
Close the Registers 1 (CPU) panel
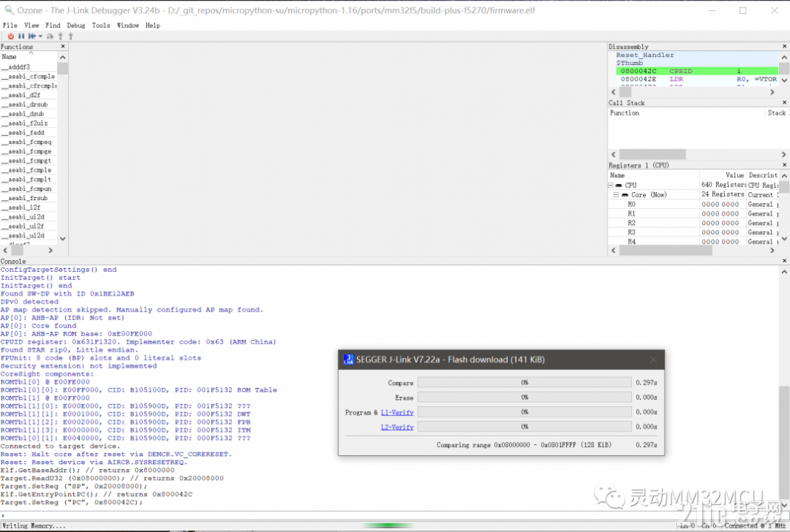[785, 166]
